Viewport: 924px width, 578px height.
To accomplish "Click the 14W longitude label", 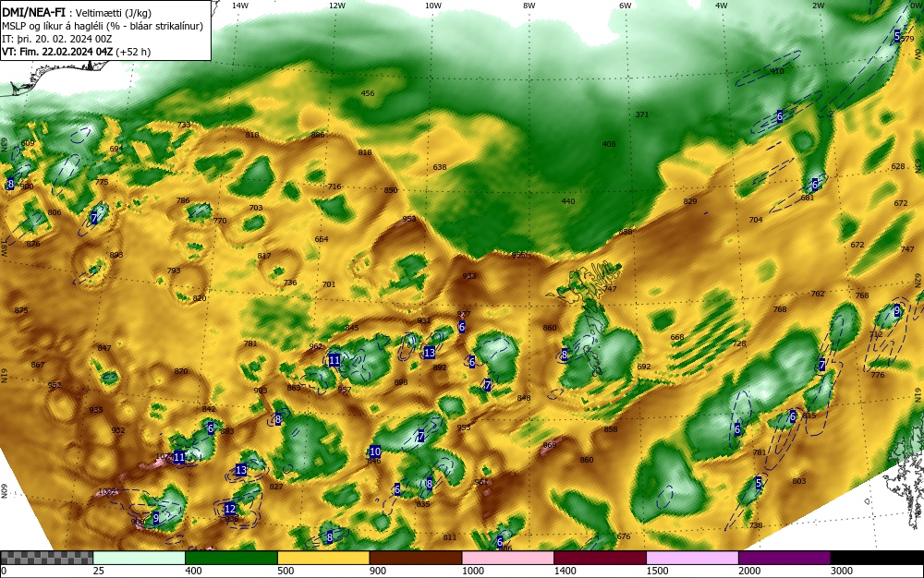I will coord(240,6).
